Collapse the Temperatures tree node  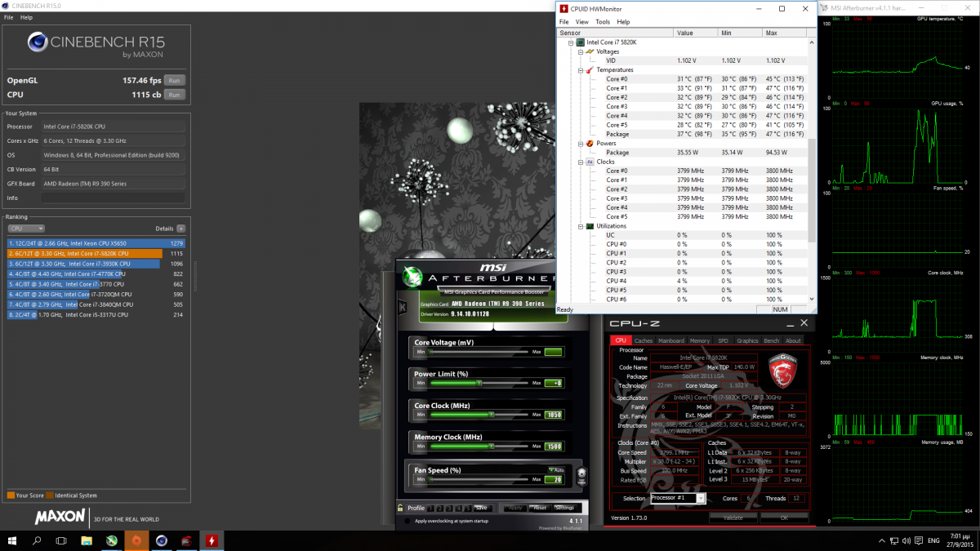[x=581, y=69]
